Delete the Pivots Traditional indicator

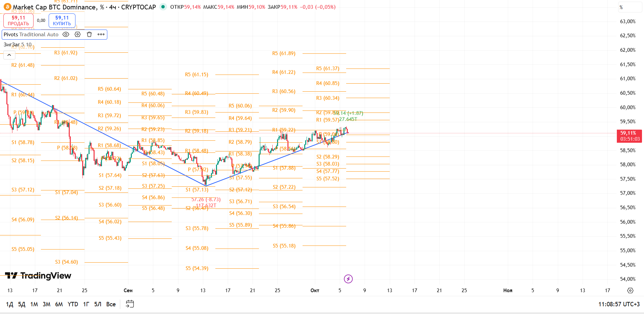click(89, 34)
